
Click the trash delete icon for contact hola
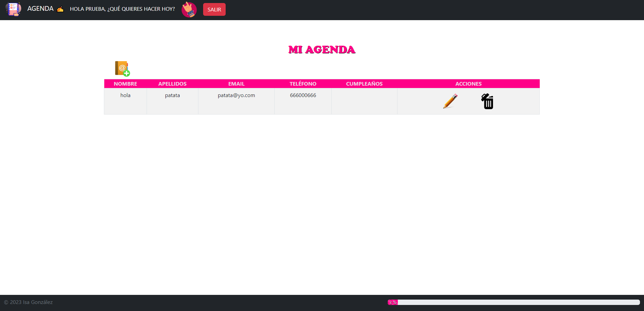487,101
